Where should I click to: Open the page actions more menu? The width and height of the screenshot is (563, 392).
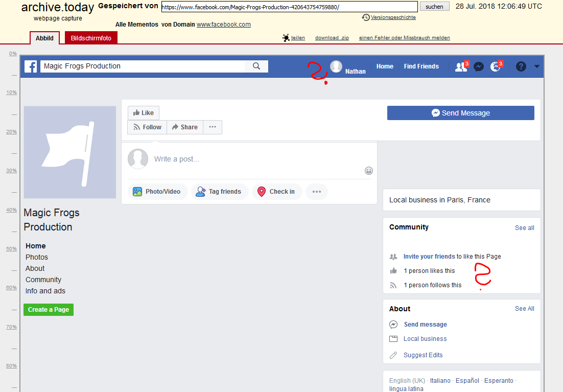click(213, 127)
